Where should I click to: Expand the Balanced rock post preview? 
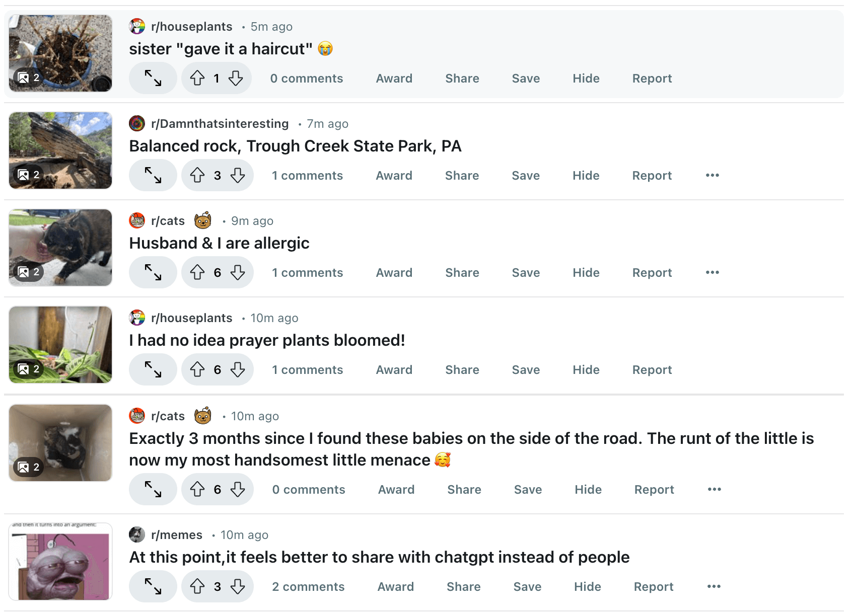click(153, 176)
